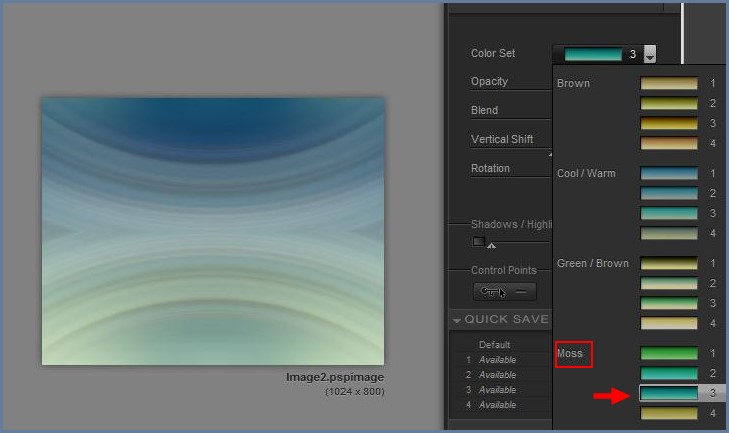Choose Cool / Warm color set 2
729x433 pixels.
coord(669,194)
